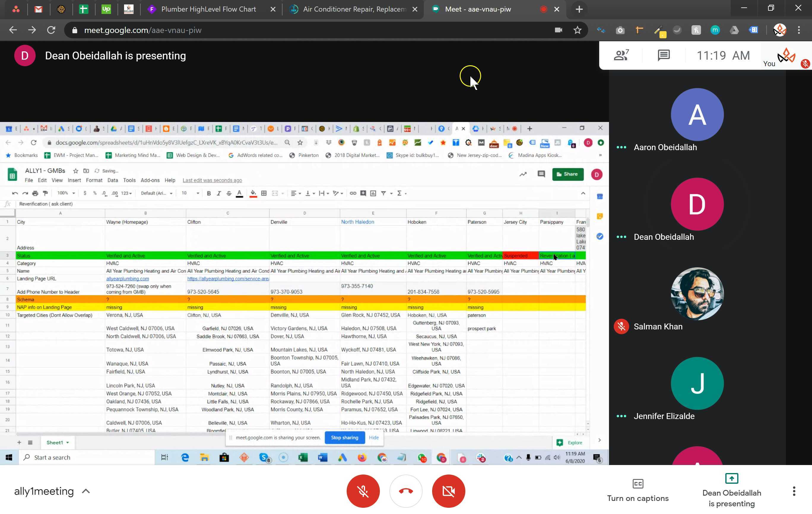812x514 pixels.
Task: Turn on captions
Action: (x=638, y=490)
